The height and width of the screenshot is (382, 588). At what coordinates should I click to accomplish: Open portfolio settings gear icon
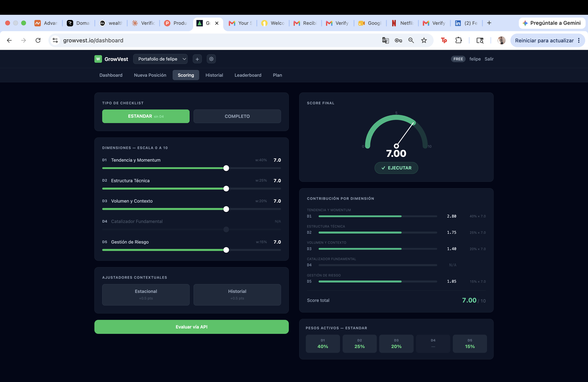[x=211, y=59]
